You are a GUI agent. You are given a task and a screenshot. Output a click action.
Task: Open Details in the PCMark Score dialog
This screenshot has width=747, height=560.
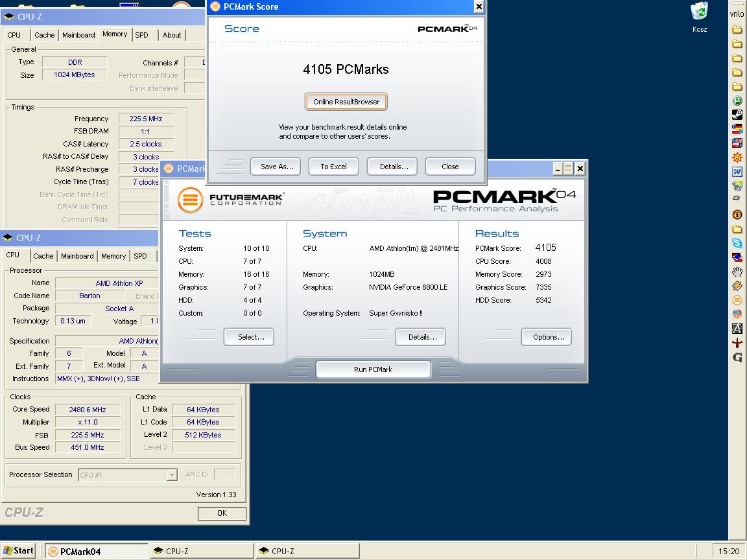point(392,167)
